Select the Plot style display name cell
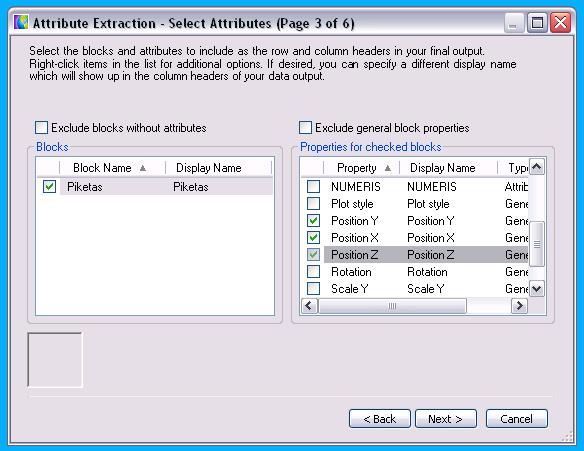 tap(428, 204)
